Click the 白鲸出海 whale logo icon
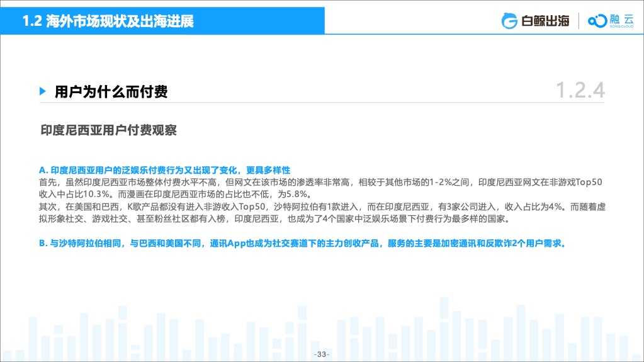Image resolution: width=644 pixels, height=362 pixels. pyautogui.click(x=509, y=21)
